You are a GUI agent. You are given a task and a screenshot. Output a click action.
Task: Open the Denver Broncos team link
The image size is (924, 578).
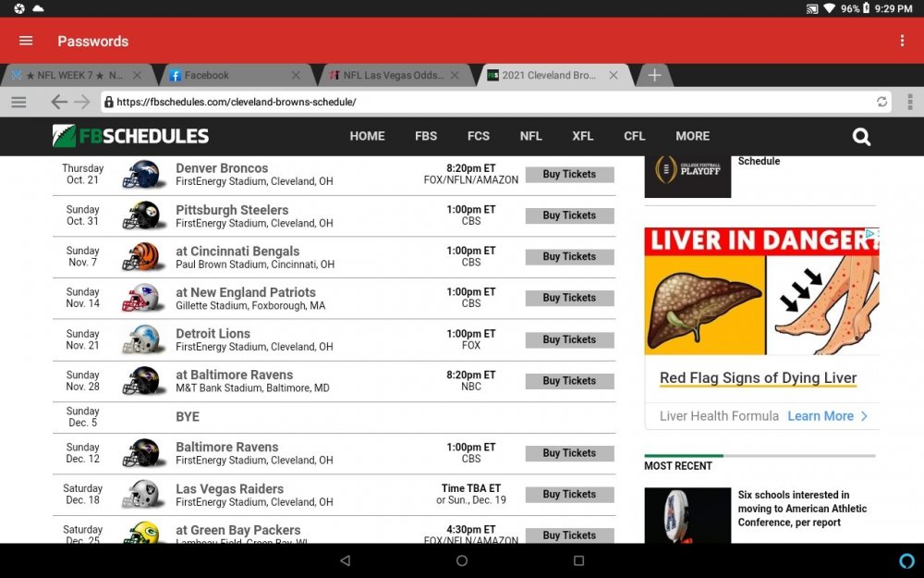pyautogui.click(x=222, y=168)
